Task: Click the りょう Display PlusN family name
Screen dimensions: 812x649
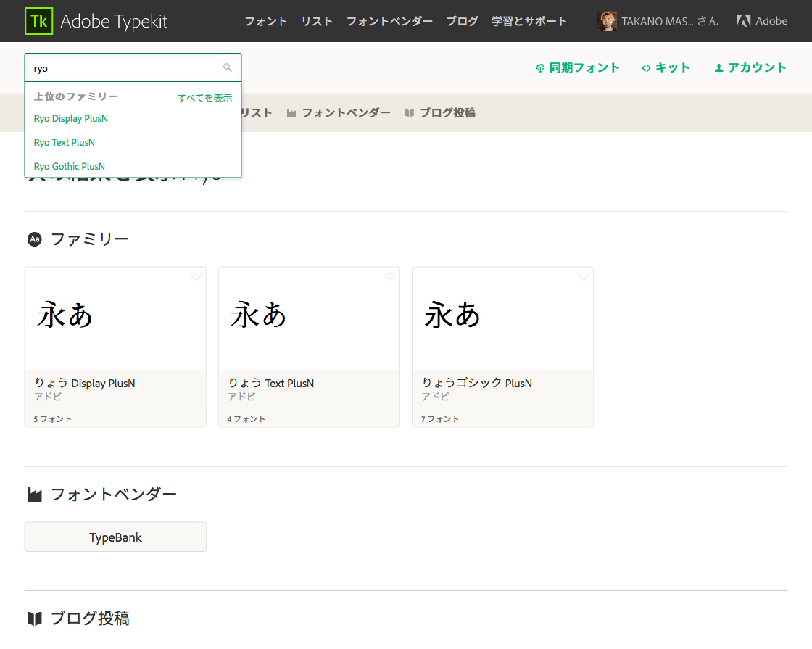Action: coord(84,384)
